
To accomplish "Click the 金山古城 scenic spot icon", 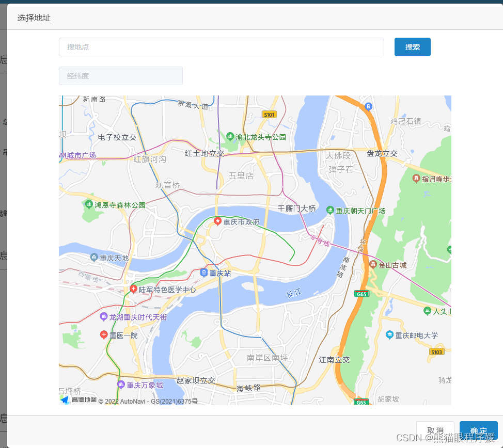I will (x=373, y=264).
